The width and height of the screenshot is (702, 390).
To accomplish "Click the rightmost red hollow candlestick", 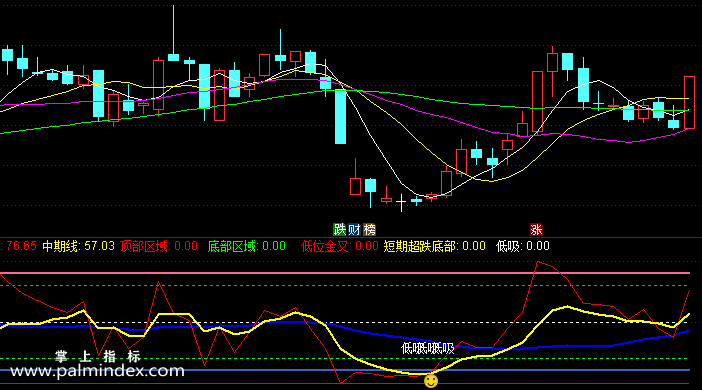I will [x=689, y=103].
